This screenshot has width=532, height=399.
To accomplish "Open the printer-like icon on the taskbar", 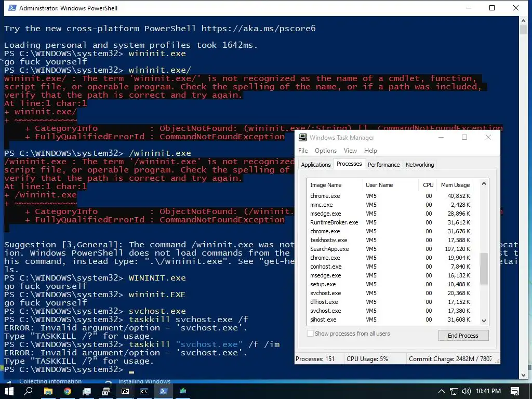I will click(x=106, y=391).
